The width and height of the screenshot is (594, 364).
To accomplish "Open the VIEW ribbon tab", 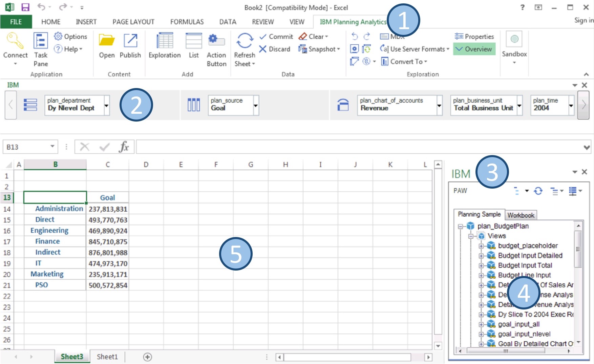I will tap(297, 22).
